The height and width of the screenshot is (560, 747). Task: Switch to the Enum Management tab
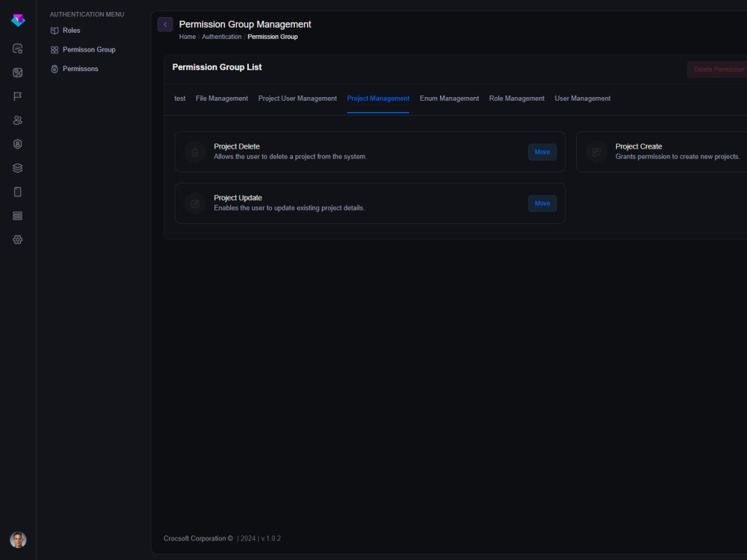click(449, 99)
